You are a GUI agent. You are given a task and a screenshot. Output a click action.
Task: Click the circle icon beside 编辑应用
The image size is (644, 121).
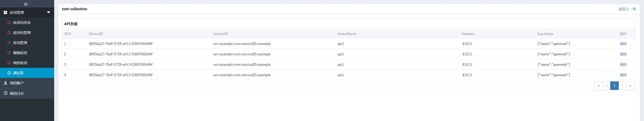9,53
